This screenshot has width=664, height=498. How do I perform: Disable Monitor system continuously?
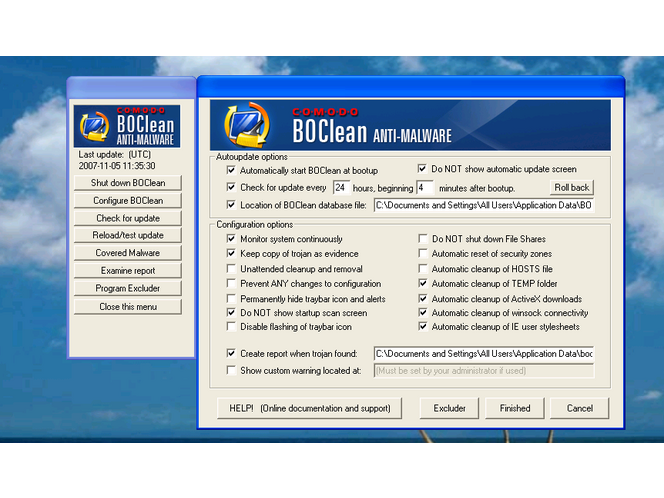pos(231,238)
